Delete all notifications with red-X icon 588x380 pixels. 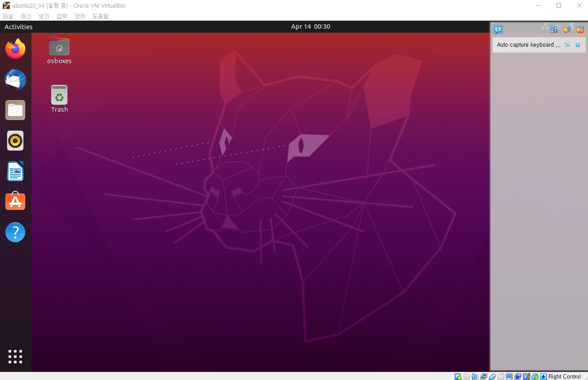tap(580, 30)
